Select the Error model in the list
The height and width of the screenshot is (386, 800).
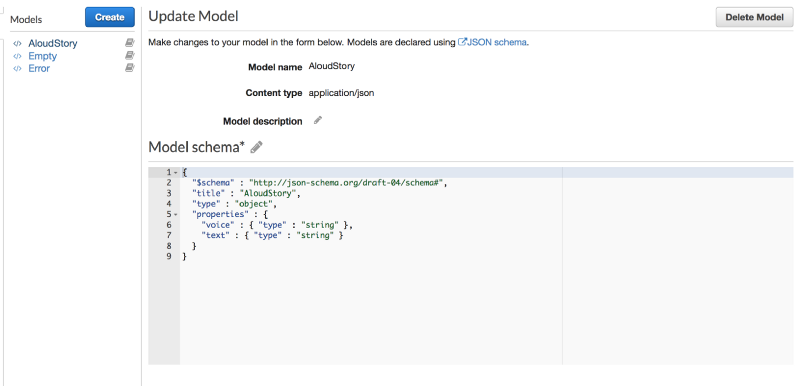39,68
